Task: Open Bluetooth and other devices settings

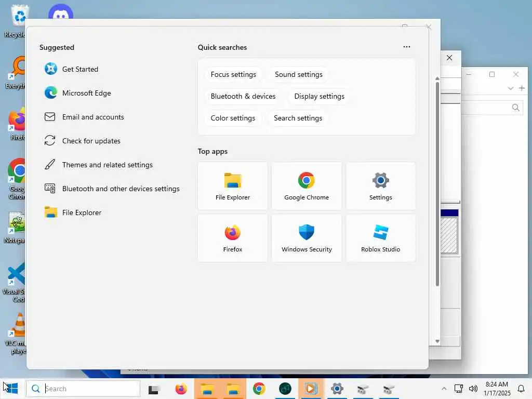Action: pos(112,189)
